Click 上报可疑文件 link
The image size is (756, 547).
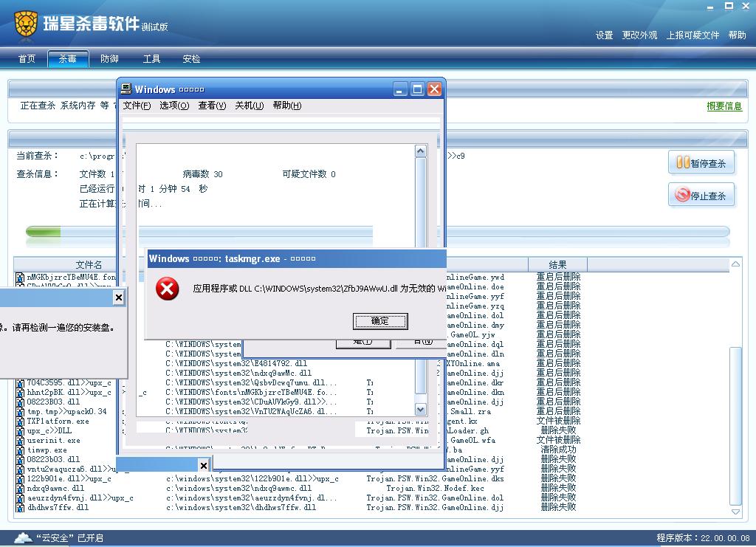click(x=693, y=35)
